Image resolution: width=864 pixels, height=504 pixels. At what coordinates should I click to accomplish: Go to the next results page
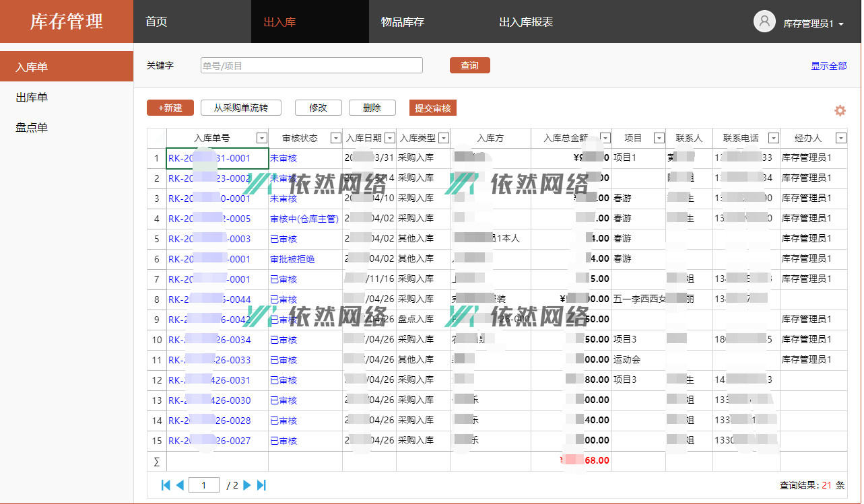point(247,485)
